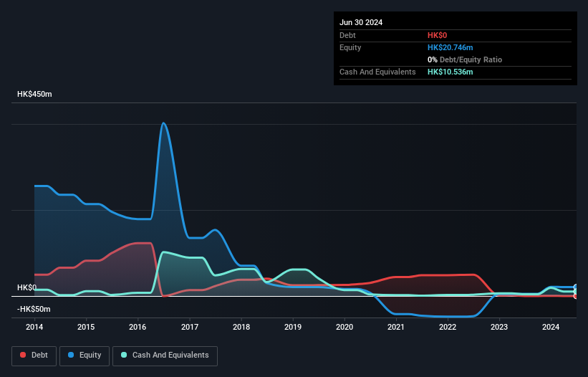Click the HK$0 y-axis label
This screenshot has width=588, height=377.
27,287
